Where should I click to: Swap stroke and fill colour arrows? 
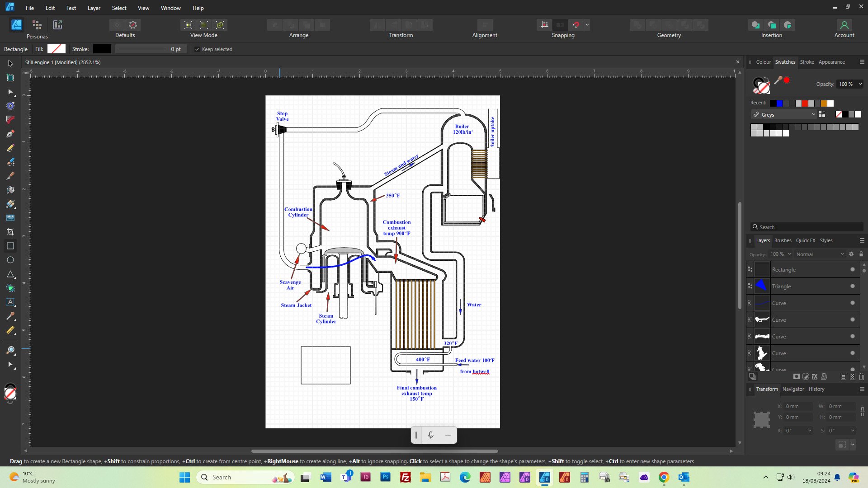click(x=767, y=80)
